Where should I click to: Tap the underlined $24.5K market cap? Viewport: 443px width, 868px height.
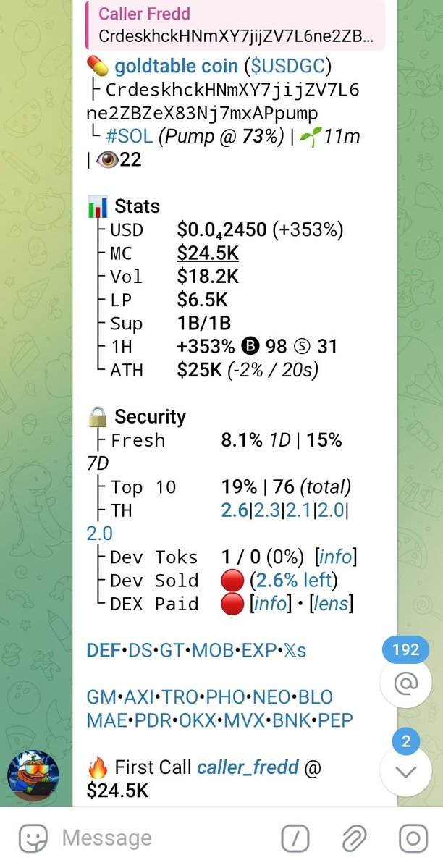pyautogui.click(x=208, y=253)
